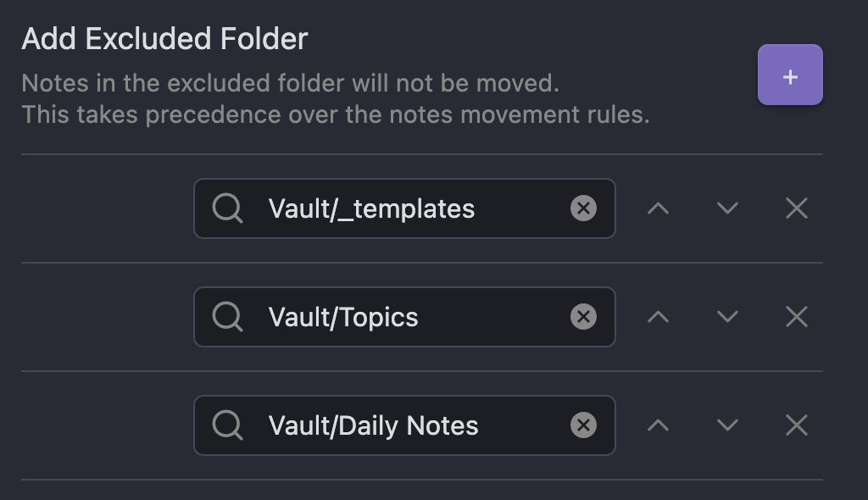
Task: Click the purple plus button to add folder
Action: pos(790,75)
